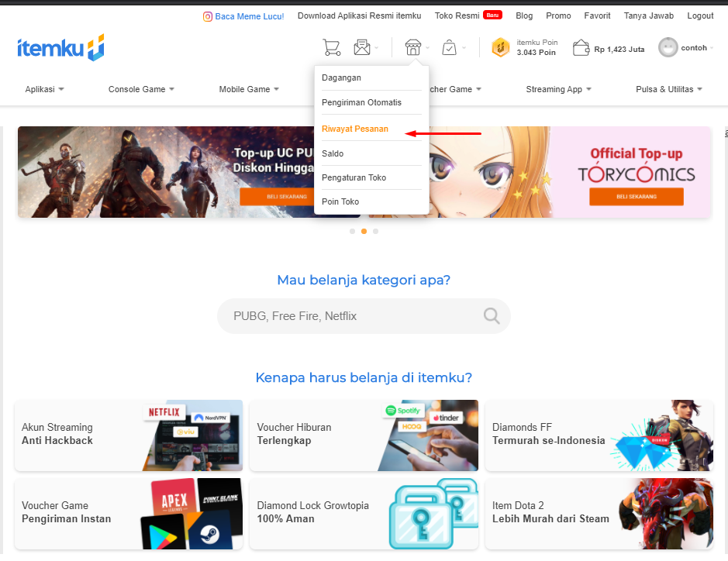Click the shopping cart icon
728x561 pixels.
[331, 48]
